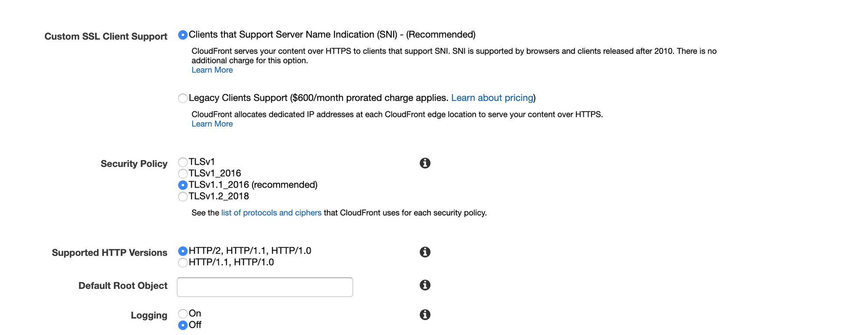Open Learn More link under SNI description
Viewport: 868px width, 335px height.
pyautogui.click(x=212, y=70)
